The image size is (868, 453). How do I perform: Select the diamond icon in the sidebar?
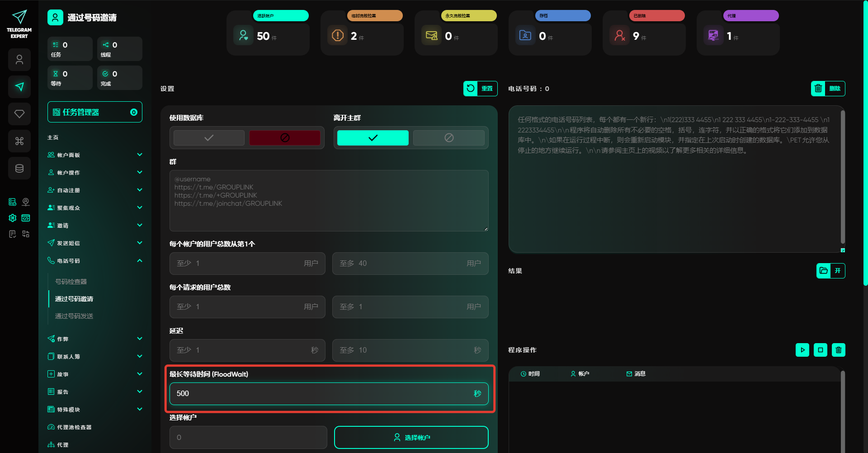(19, 114)
